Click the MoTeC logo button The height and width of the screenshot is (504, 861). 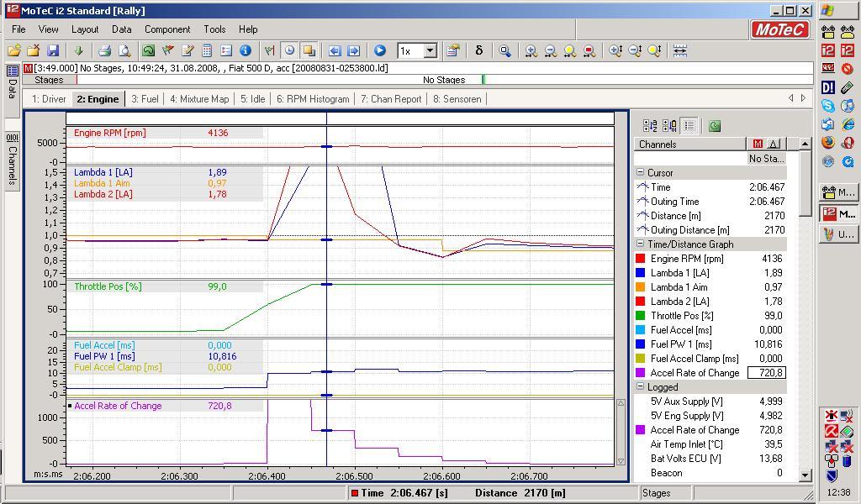[779, 29]
